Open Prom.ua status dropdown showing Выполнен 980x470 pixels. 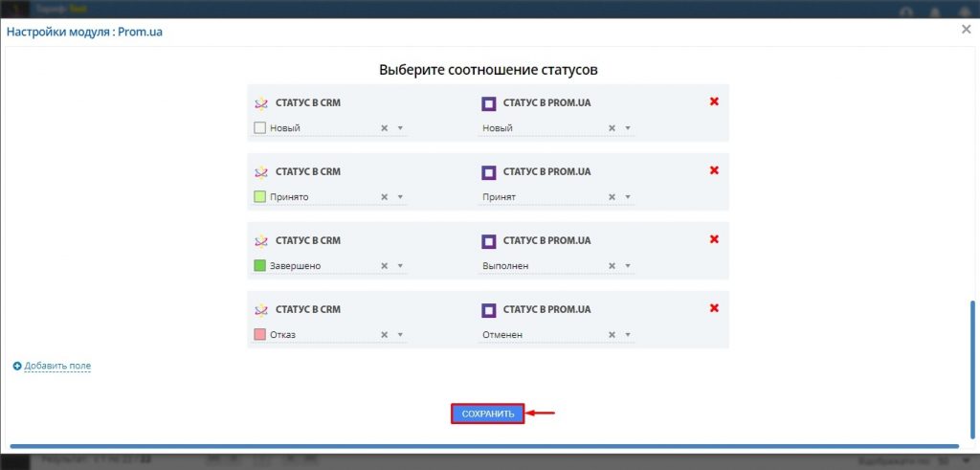coord(628,265)
